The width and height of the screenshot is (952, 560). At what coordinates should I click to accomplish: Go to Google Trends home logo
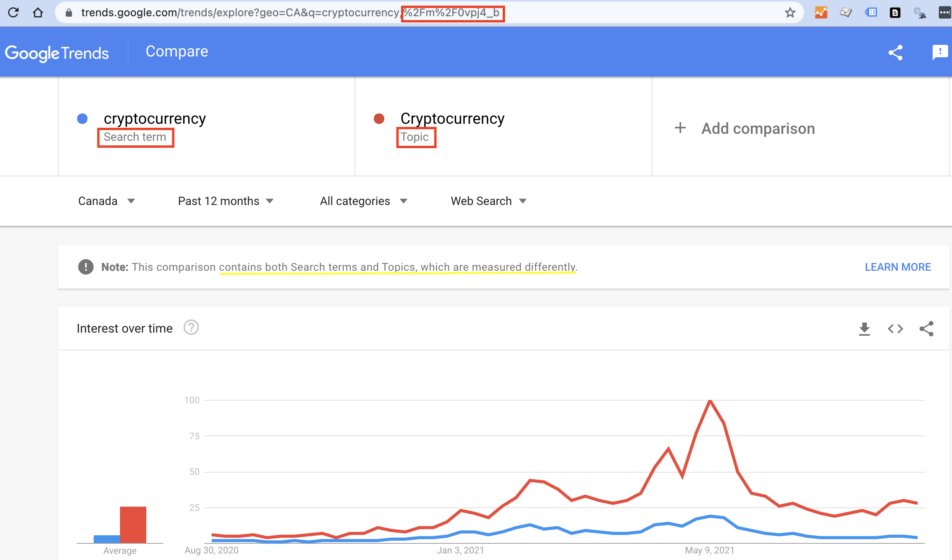click(x=57, y=53)
